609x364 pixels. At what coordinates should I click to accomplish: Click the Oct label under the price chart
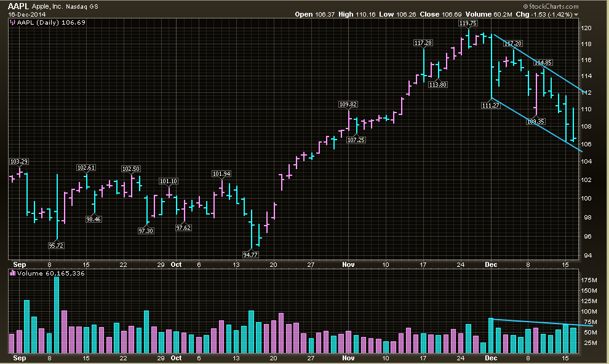point(176,264)
